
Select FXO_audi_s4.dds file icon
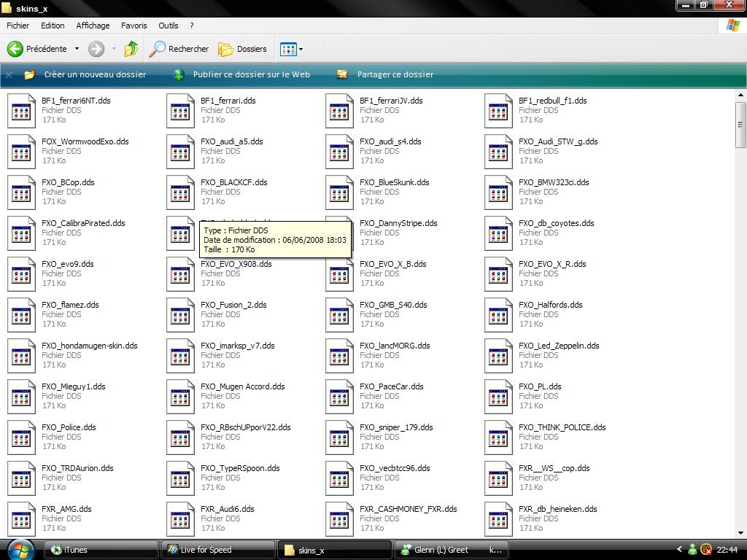tap(340, 152)
